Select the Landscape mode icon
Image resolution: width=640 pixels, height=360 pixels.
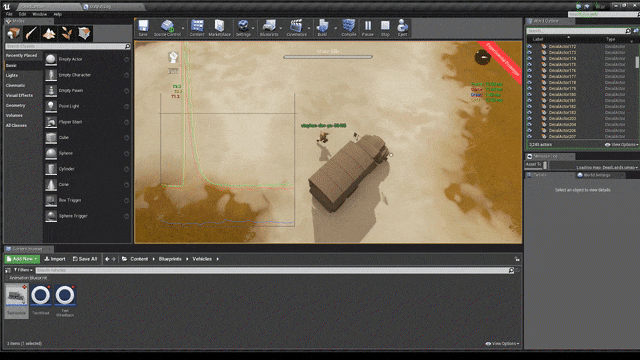point(49,33)
